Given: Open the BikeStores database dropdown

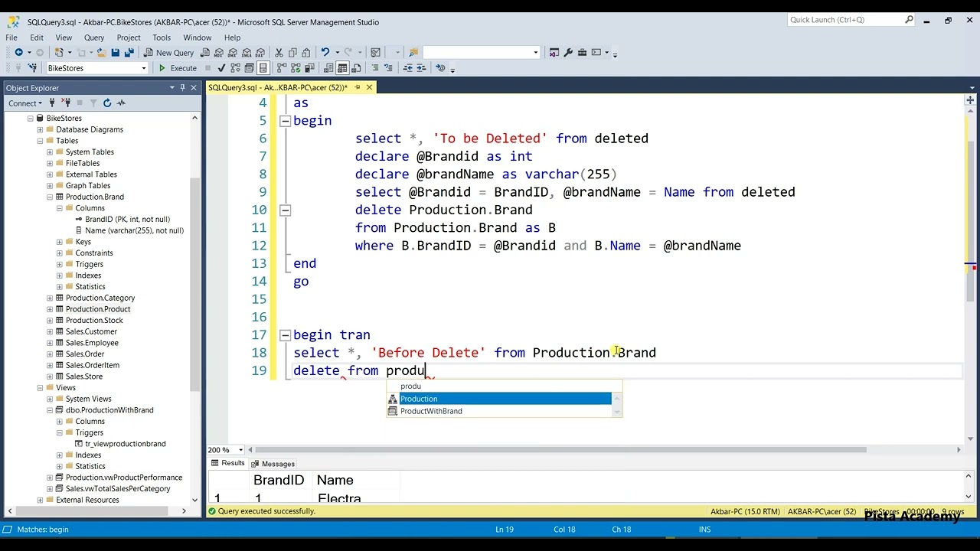Looking at the screenshot, I should pyautogui.click(x=143, y=68).
